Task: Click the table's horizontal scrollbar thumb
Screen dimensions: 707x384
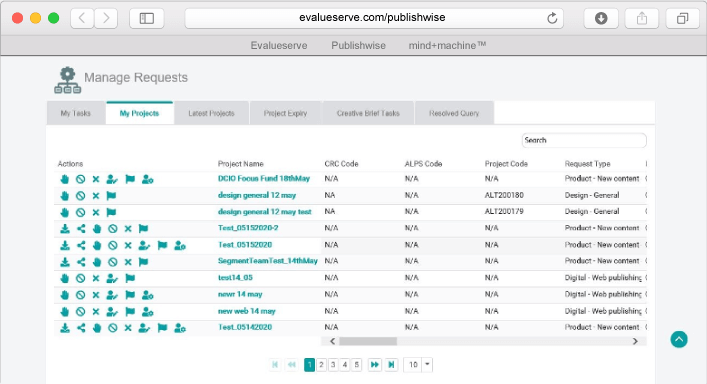Action: click(368, 341)
